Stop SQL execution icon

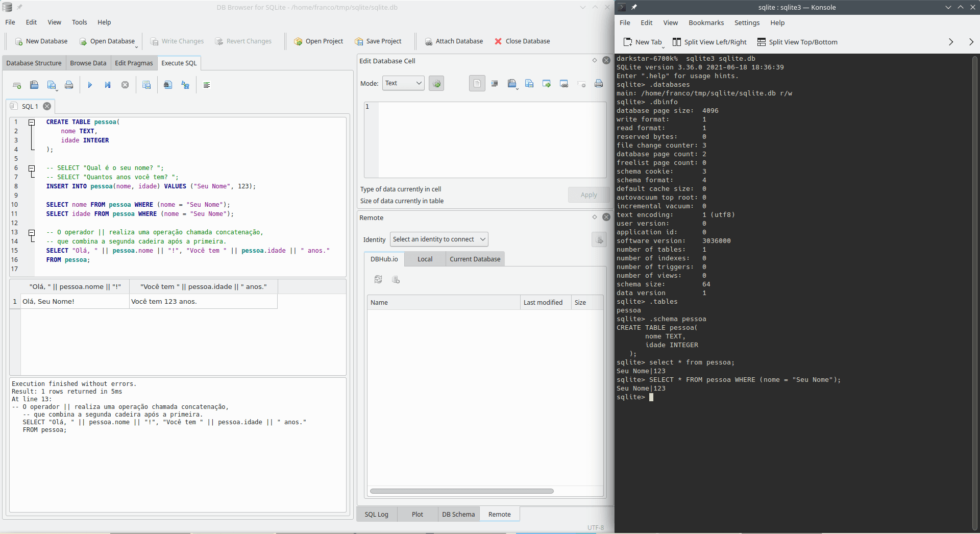click(125, 85)
